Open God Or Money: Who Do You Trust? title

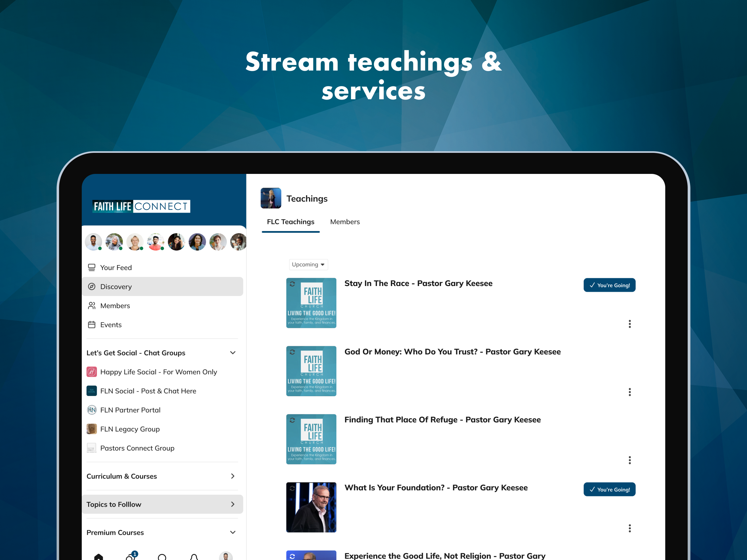pyautogui.click(x=453, y=352)
